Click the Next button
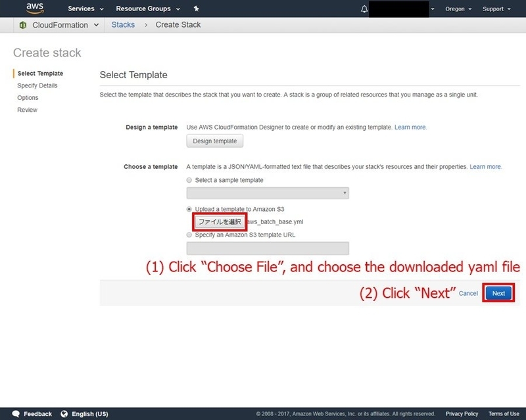 [498, 293]
